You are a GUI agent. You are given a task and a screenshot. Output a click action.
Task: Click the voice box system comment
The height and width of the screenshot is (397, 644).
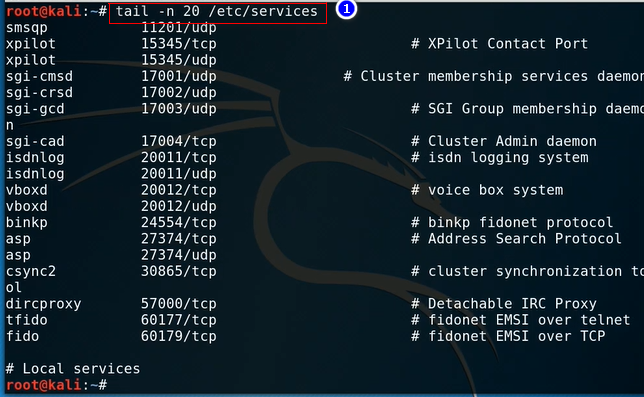click(487, 190)
